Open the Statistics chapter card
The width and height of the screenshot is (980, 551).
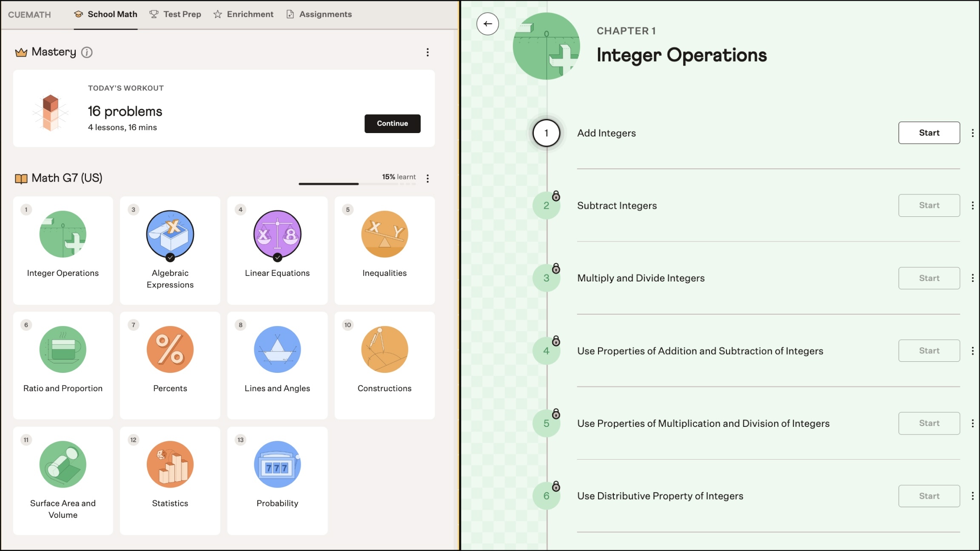170,480
